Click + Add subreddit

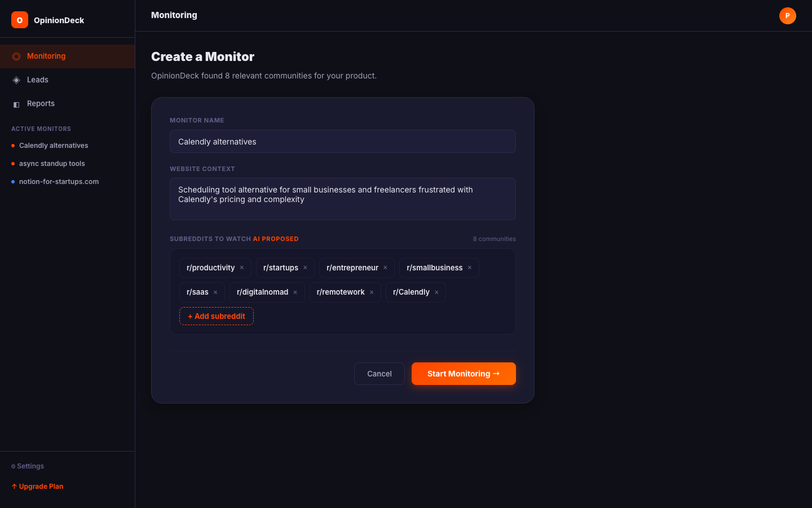(216, 316)
